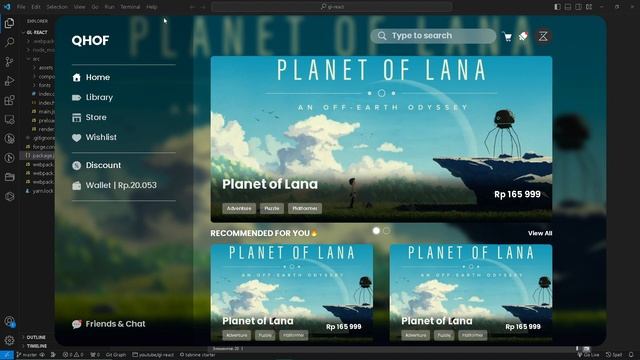640x360 pixels.
Task: Click View All for recommendations
Action: [x=540, y=233]
